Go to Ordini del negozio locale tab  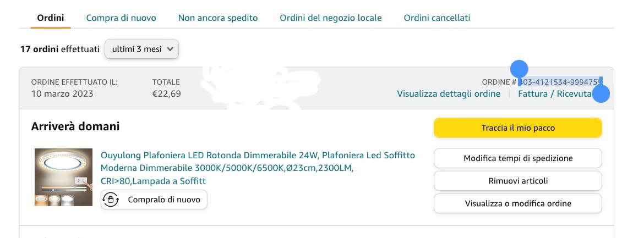[x=331, y=18]
